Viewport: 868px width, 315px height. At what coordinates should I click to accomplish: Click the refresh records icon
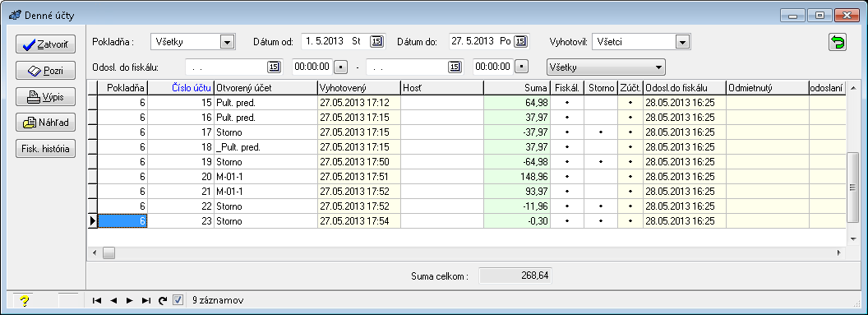[163, 300]
